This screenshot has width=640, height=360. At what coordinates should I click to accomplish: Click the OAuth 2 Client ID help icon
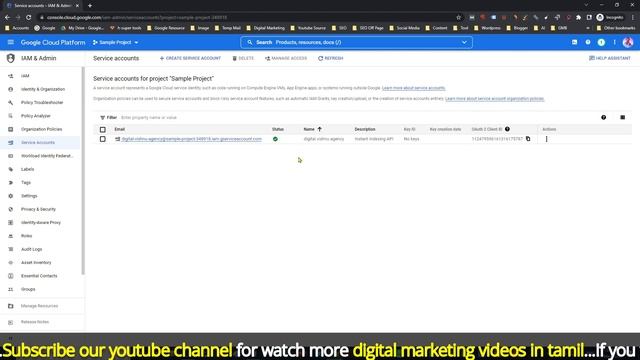coord(507,129)
